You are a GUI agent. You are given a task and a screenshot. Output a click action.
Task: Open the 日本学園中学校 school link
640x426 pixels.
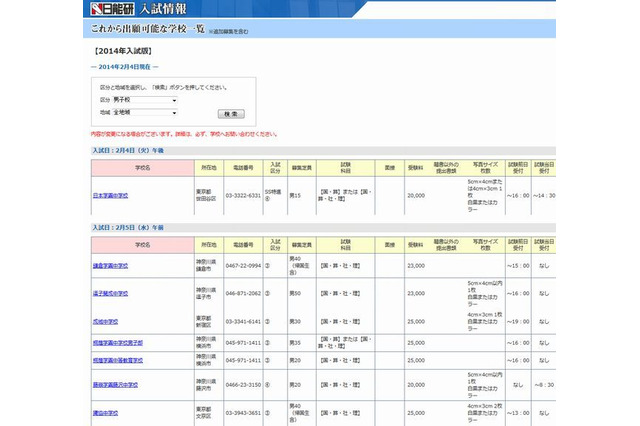pos(110,195)
